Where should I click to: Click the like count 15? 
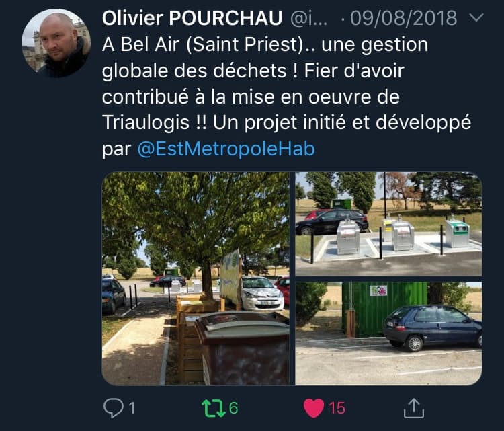337,408
